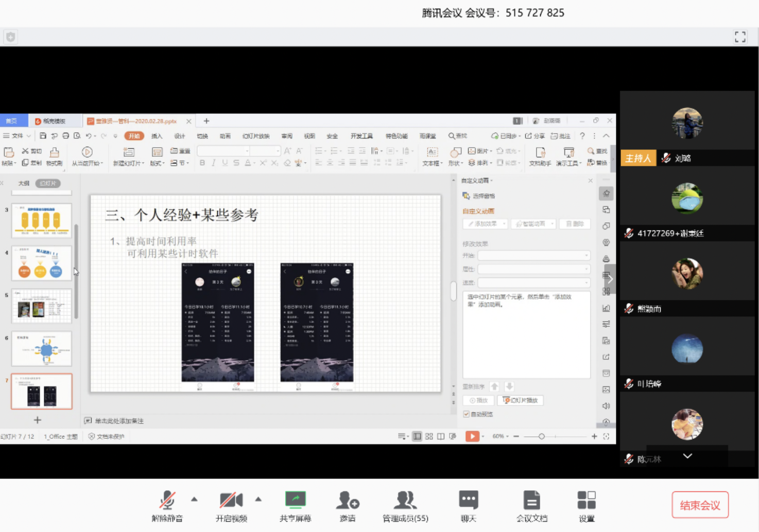Click the 幻灯片播放 button in animation pane
The width and height of the screenshot is (759, 532).
point(521,400)
